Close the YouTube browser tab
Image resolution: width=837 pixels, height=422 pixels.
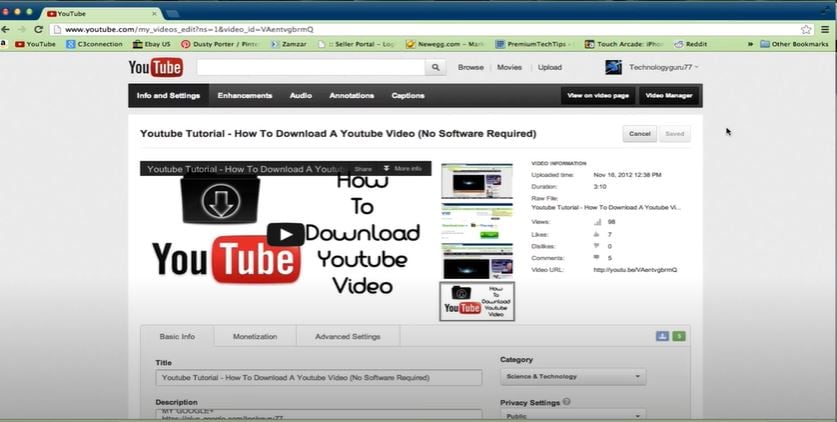pyautogui.click(x=155, y=13)
